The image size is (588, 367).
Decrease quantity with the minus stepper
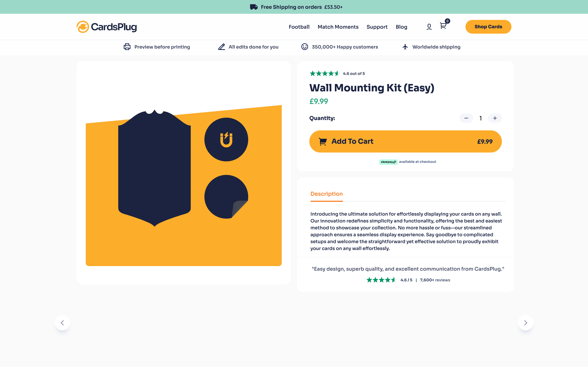(x=466, y=118)
